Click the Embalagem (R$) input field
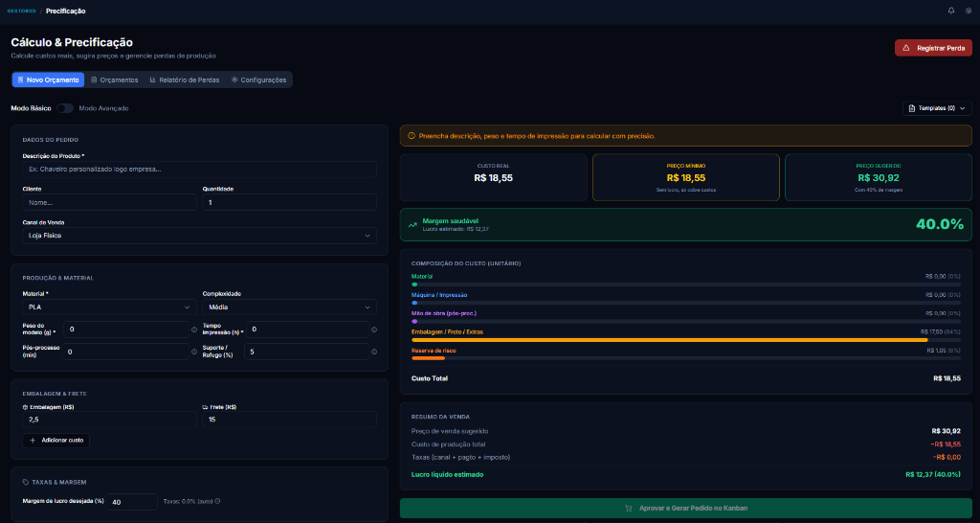980x523 pixels. 109,420
